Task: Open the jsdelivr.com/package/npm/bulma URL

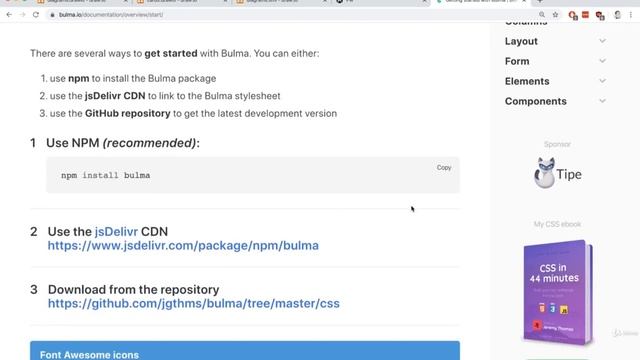Action: 183,245
